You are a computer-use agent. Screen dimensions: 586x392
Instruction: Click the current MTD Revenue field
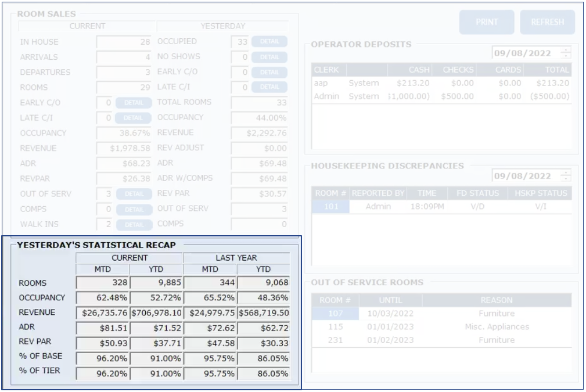103,312
